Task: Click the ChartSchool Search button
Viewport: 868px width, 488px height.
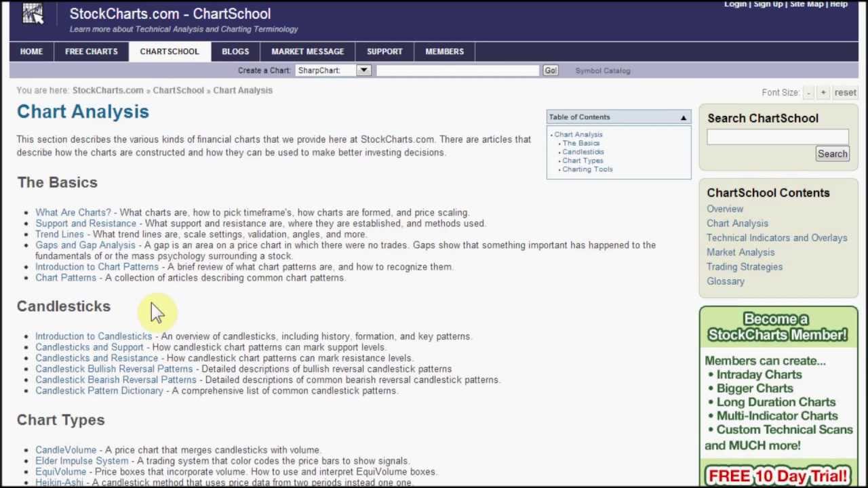Action: (x=832, y=154)
